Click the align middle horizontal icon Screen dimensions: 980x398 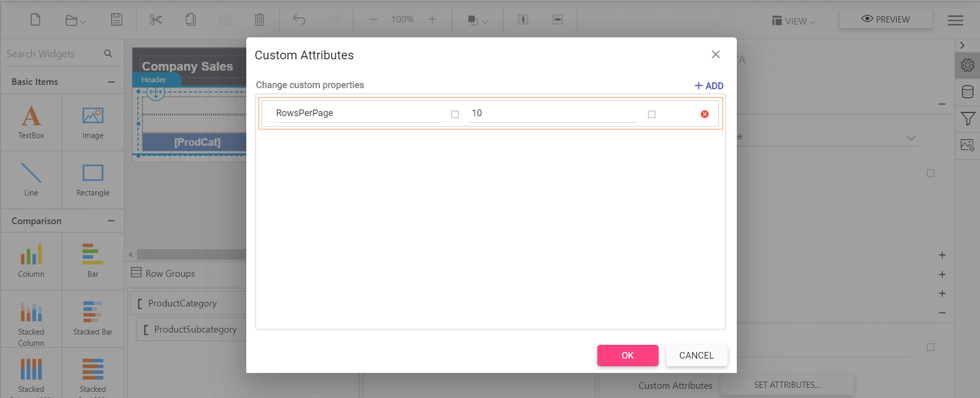click(558, 19)
